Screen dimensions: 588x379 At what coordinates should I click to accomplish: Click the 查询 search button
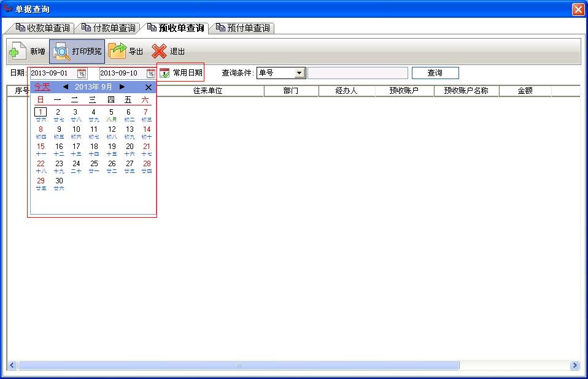(x=435, y=73)
